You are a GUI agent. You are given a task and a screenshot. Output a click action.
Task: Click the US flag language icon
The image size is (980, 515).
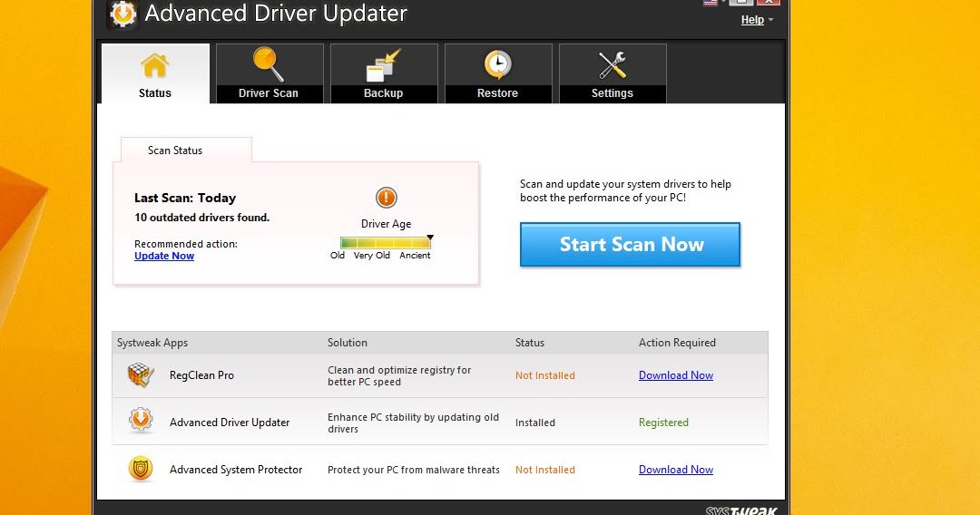coord(710,3)
